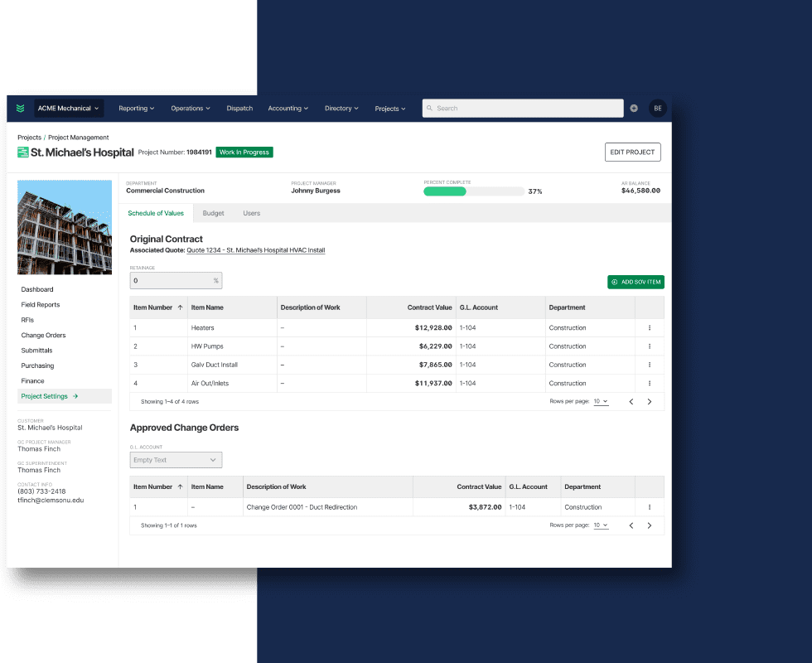This screenshot has height=663, width=812.
Task: Click the Add SOV Item plus icon
Action: [x=612, y=282]
